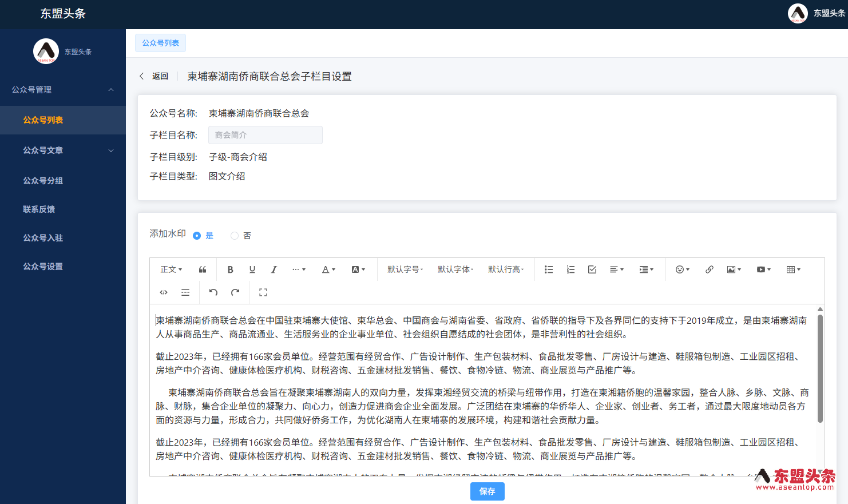Click the editor vertical scrollbar thumb
Image resolution: width=848 pixels, height=504 pixels.
click(820, 368)
